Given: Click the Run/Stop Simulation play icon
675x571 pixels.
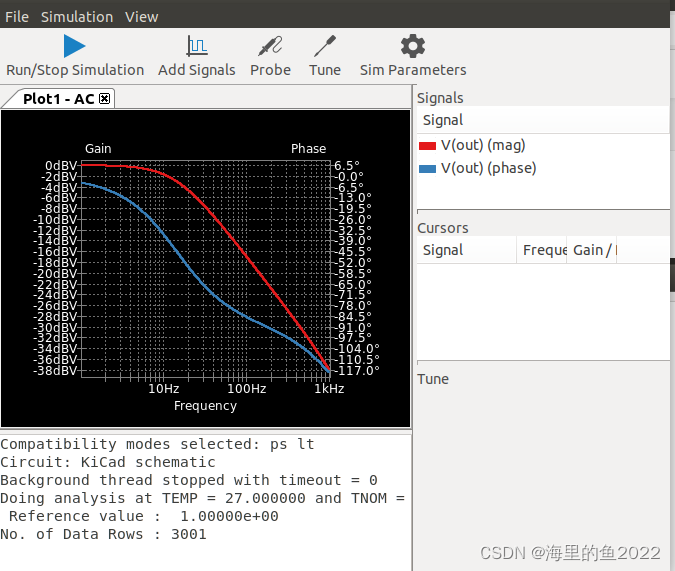Looking at the screenshot, I should [x=74, y=46].
